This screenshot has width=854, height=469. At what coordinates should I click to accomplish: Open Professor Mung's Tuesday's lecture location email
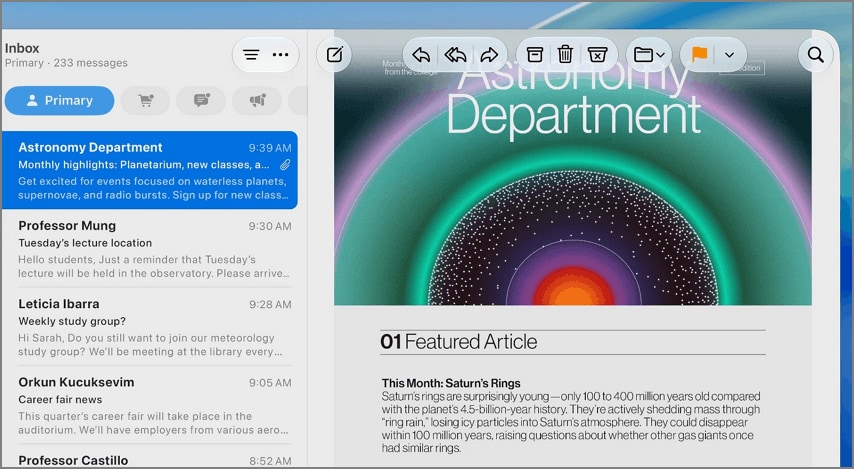pyautogui.click(x=150, y=249)
